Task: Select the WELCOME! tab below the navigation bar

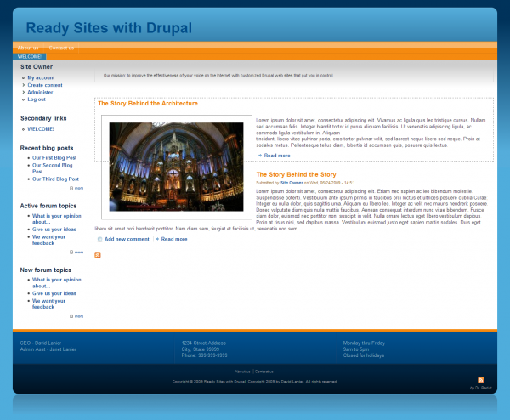Action: (x=30, y=57)
